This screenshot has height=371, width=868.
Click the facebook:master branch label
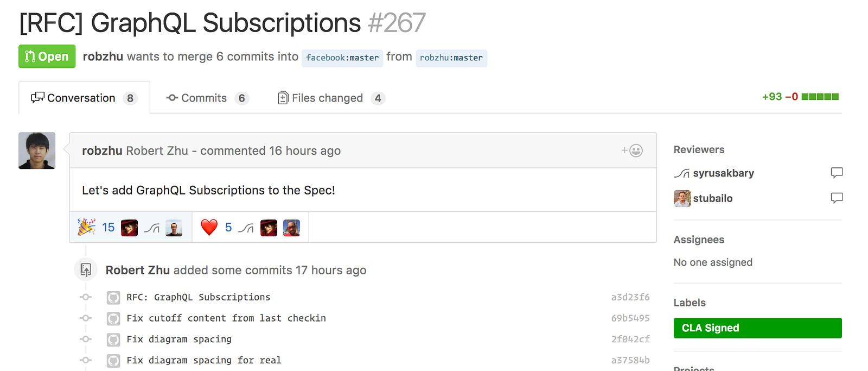coord(342,58)
